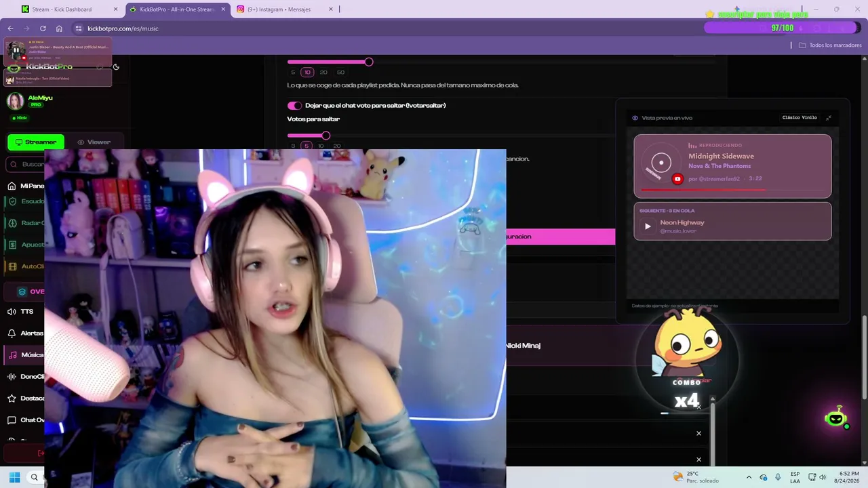
Task: Select 5 for playlist size option
Action: [293, 73]
